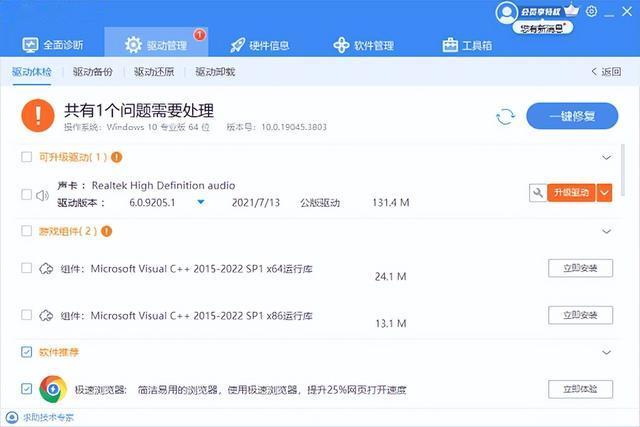Click the orange warning icon next to 游戏组件
This screenshot has height=427, width=640.
tap(107, 231)
